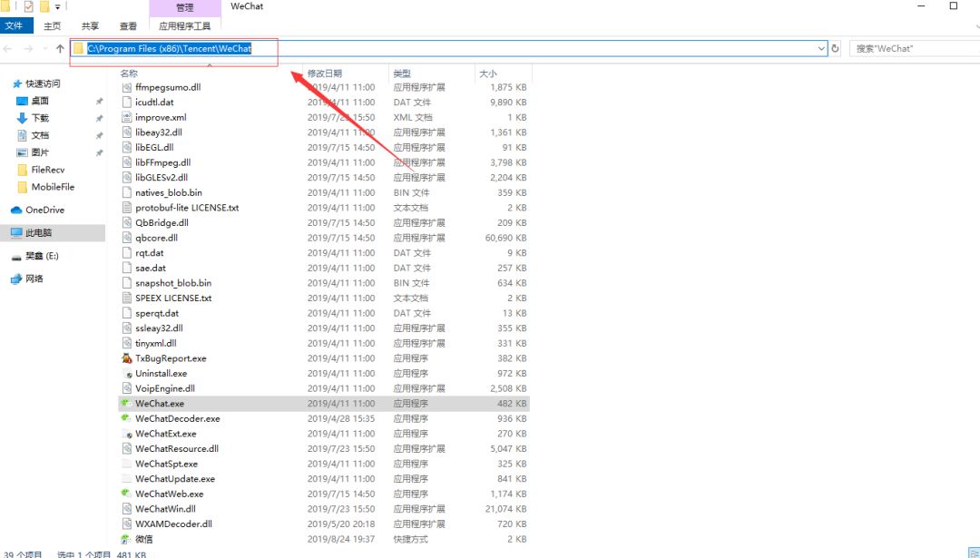Select the WeChatDecoder.exe file icon
This screenshot has height=558, width=980.
[x=127, y=418]
